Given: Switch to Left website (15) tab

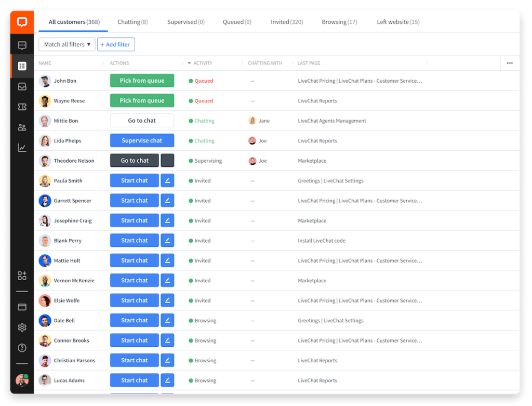Looking at the screenshot, I should (x=398, y=22).
